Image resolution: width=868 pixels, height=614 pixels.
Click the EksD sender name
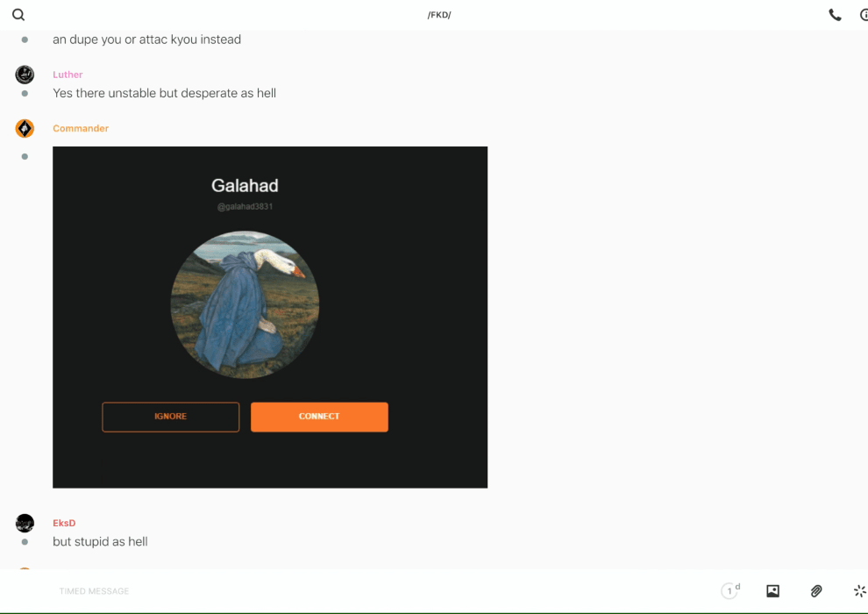coord(64,523)
